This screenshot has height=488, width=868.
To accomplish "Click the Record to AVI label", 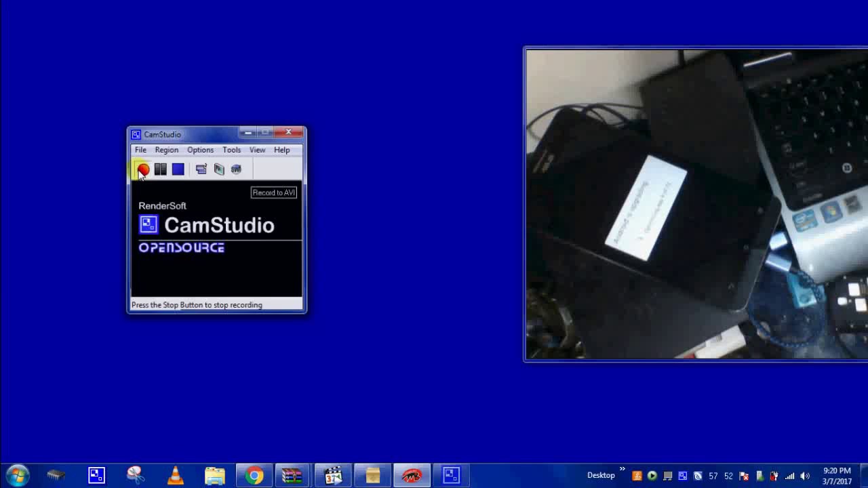I will click(x=274, y=192).
